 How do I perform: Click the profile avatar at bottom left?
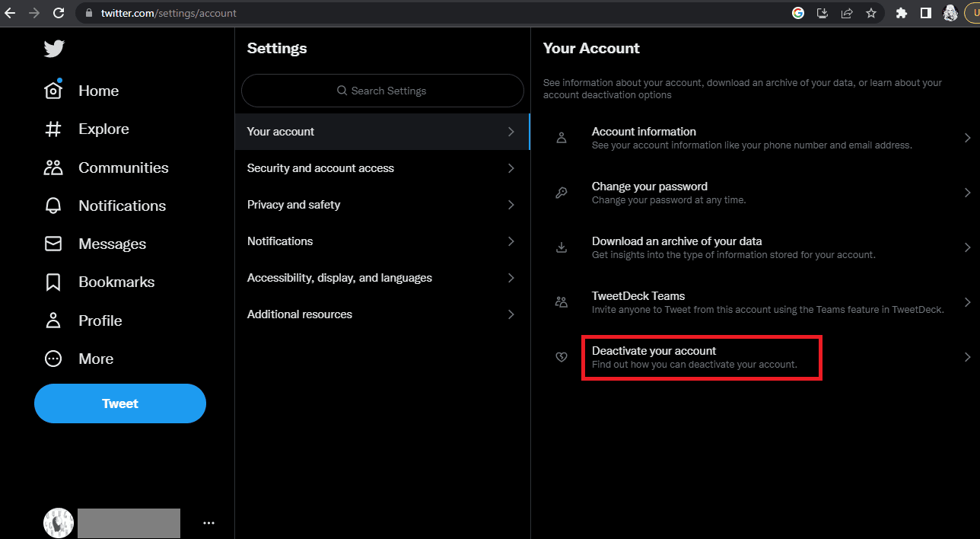pos(59,523)
